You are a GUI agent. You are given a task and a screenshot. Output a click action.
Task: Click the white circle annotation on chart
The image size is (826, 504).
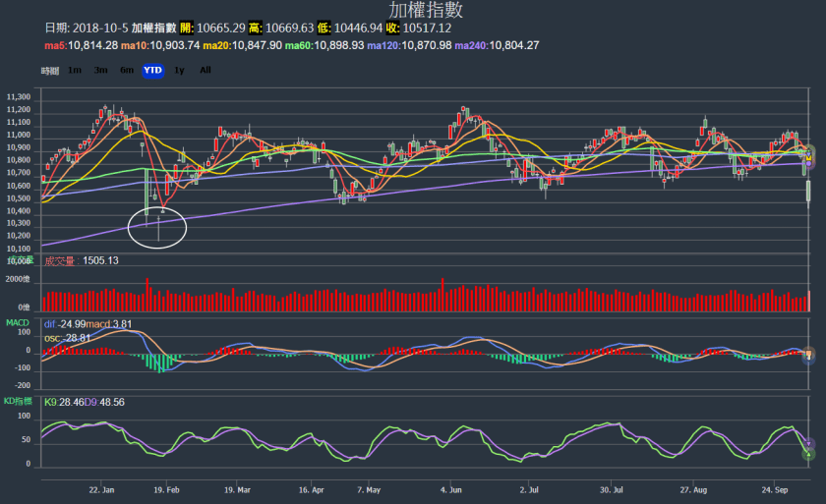point(157,227)
